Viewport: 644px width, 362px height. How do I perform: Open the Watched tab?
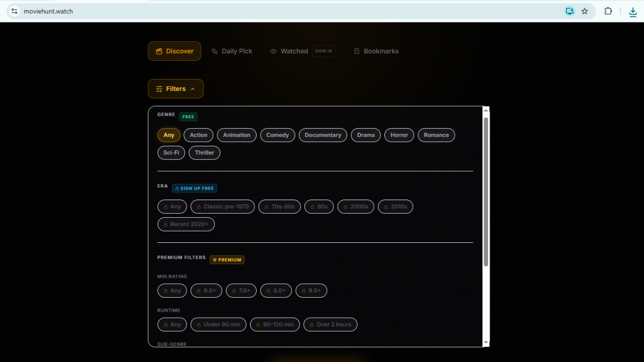point(289,51)
